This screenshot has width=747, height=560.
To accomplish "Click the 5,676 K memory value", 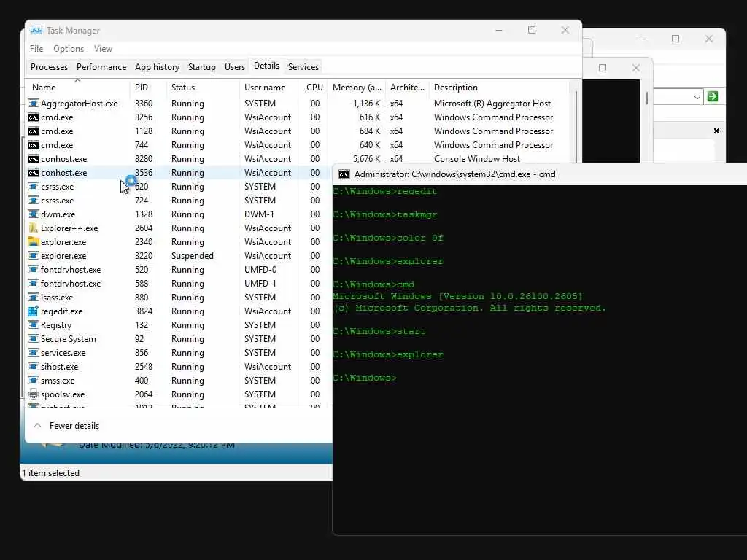I will pos(366,158).
